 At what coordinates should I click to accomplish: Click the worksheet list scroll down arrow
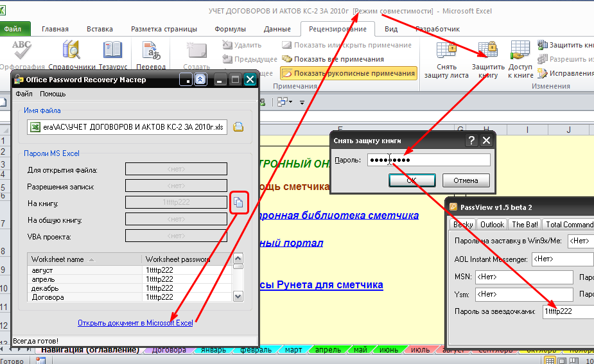[x=238, y=296]
